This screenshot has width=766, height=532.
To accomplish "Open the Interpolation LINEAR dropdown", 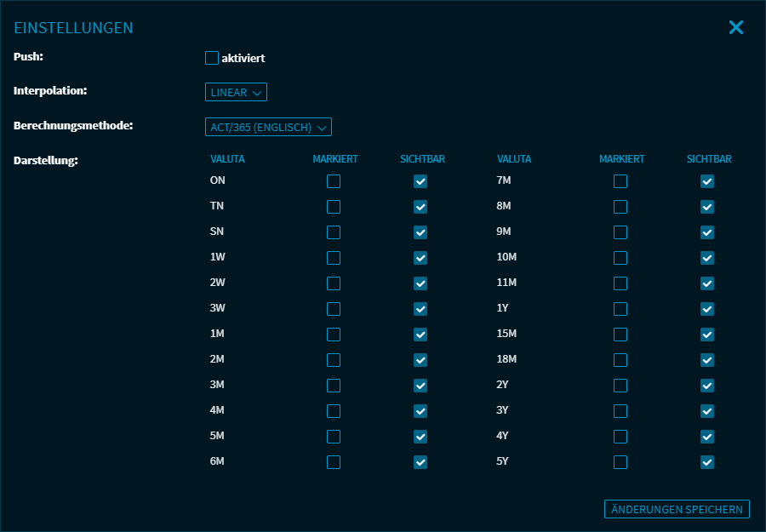I will pos(236,92).
